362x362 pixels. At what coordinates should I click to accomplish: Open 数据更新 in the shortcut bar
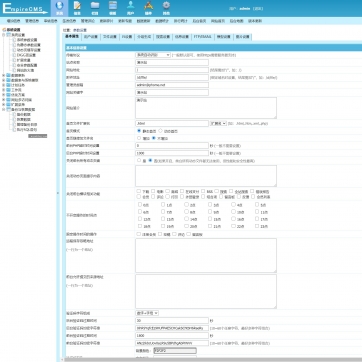[x=143, y=21]
